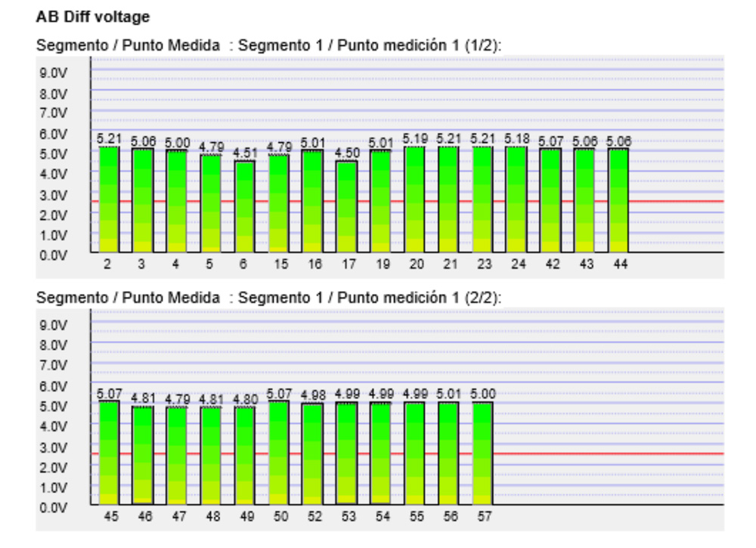Click the '4.79' value above station 47

pos(176,399)
